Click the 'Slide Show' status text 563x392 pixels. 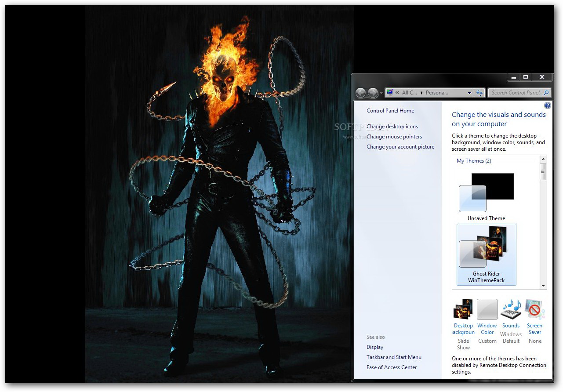(x=463, y=344)
